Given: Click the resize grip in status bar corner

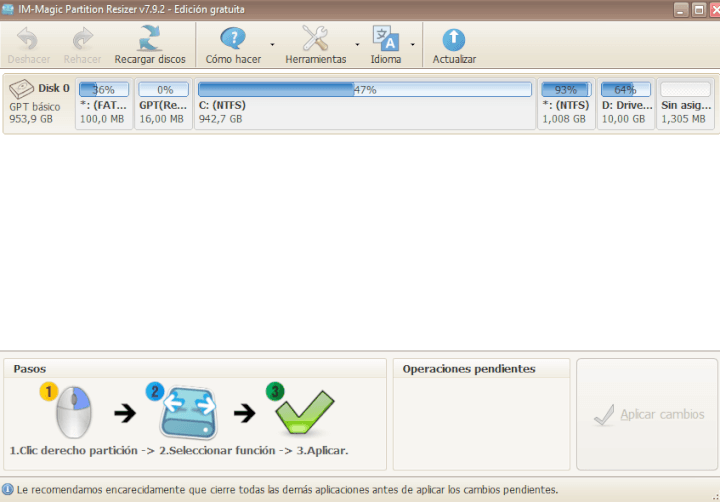Looking at the screenshot, I should (715, 496).
